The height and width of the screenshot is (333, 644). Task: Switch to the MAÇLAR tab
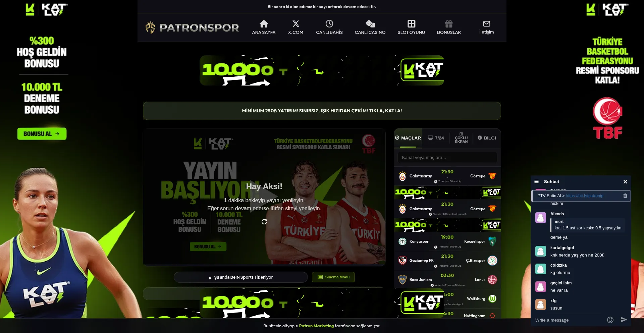tap(408, 138)
